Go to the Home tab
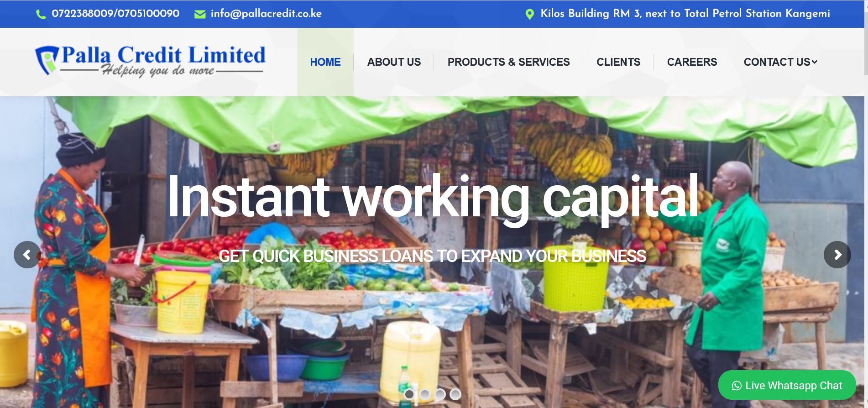The height and width of the screenshot is (408, 868). [x=325, y=62]
